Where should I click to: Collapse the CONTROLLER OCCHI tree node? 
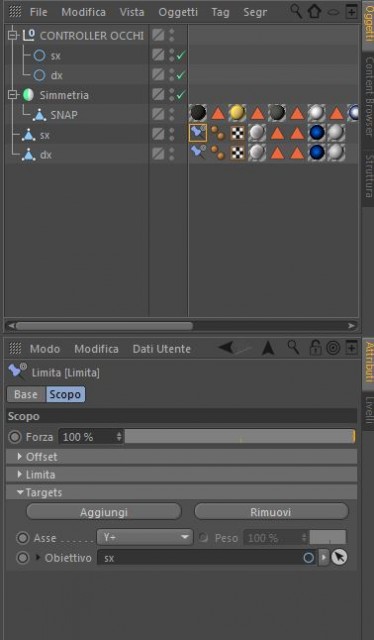13,36
